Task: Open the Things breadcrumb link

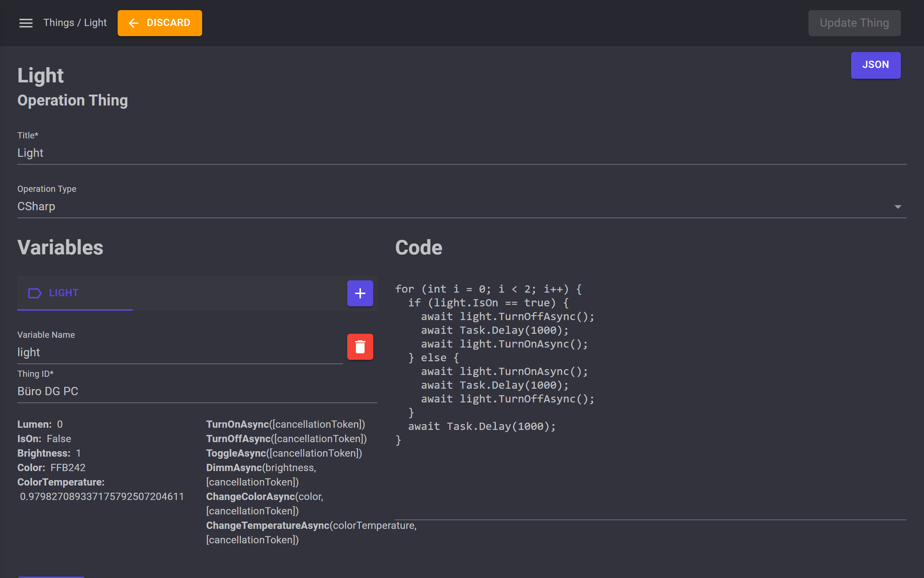Action: point(58,23)
